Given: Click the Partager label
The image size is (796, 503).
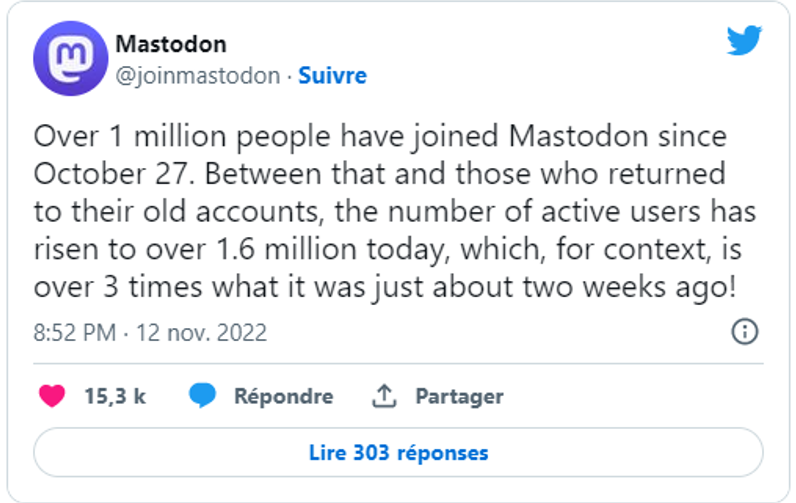Looking at the screenshot, I should click(459, 396).
